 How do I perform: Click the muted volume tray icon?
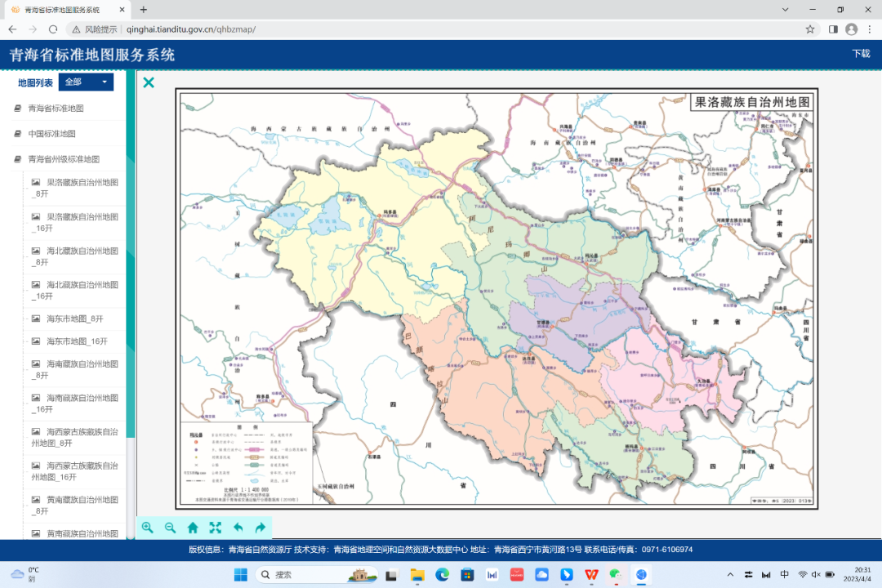(816, 574)
